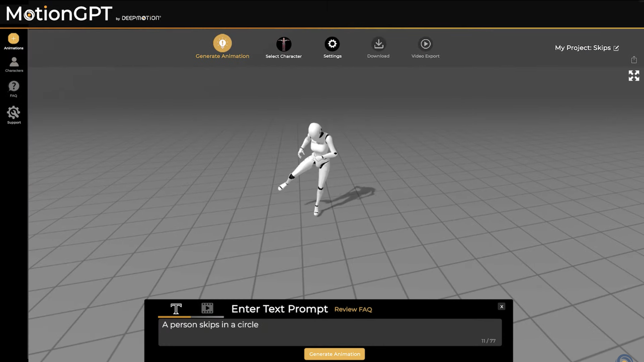Click the share icon below project name
644x362 pixels.
pyautogui.click(x=634, y=60)
